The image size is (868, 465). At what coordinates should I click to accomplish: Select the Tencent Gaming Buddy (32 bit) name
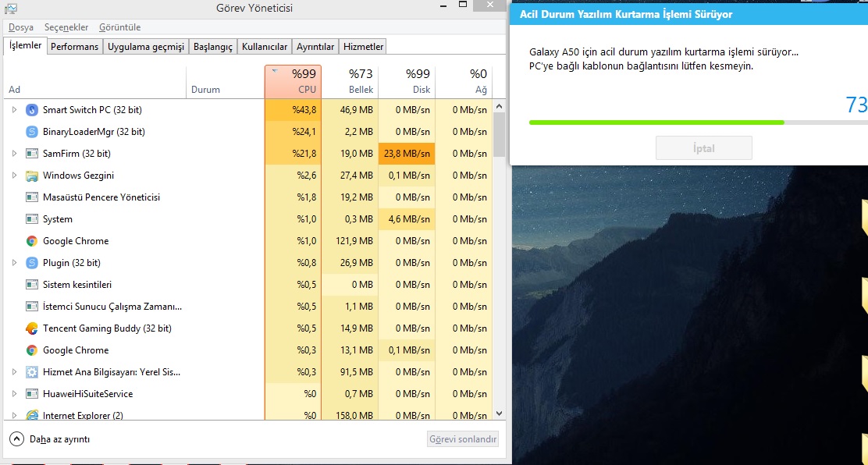pos(107,328)
